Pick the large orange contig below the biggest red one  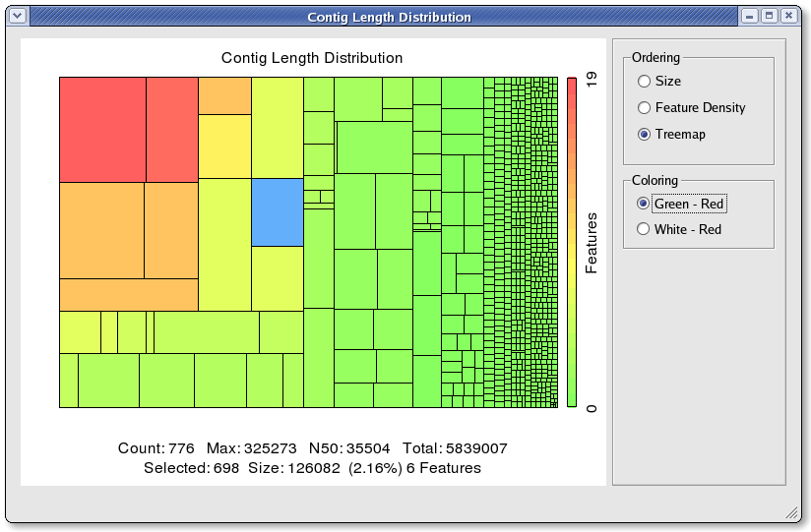(x=101, y=230)
